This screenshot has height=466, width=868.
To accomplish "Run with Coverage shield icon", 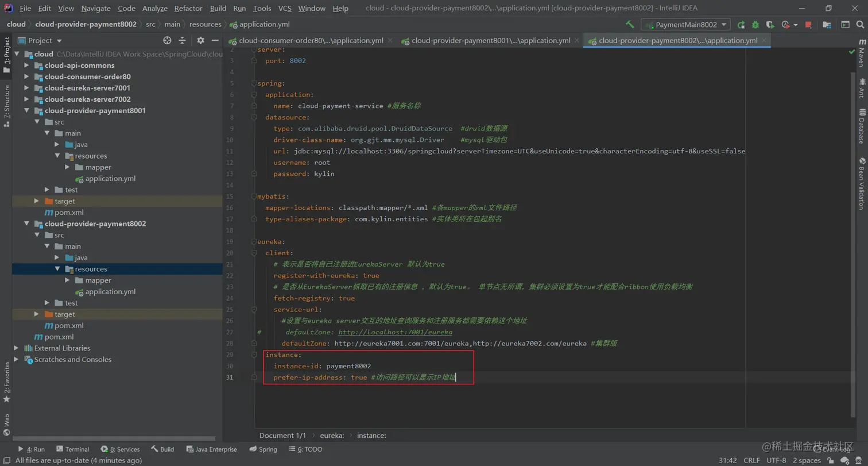I will [770, 25].
